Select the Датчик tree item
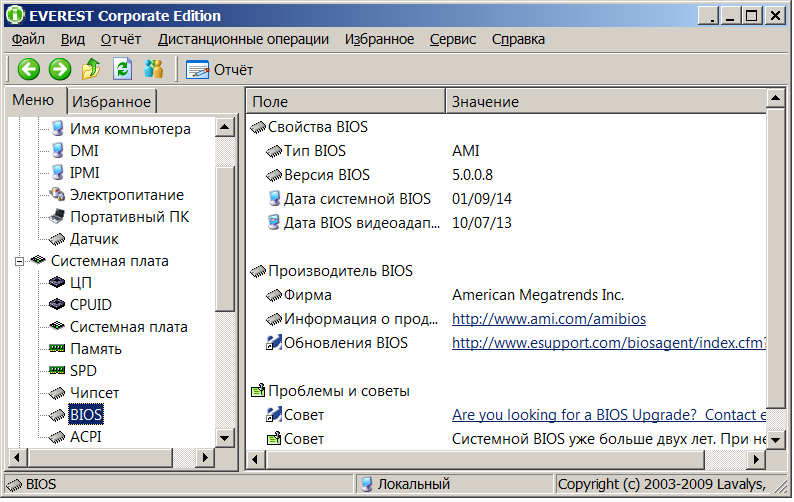The width and height of the screenshot is (794, 502). (94, 239)
